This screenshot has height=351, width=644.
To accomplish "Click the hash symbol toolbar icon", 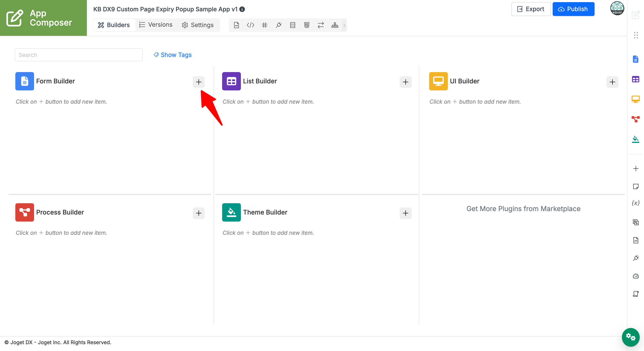I will pos(264,25).
